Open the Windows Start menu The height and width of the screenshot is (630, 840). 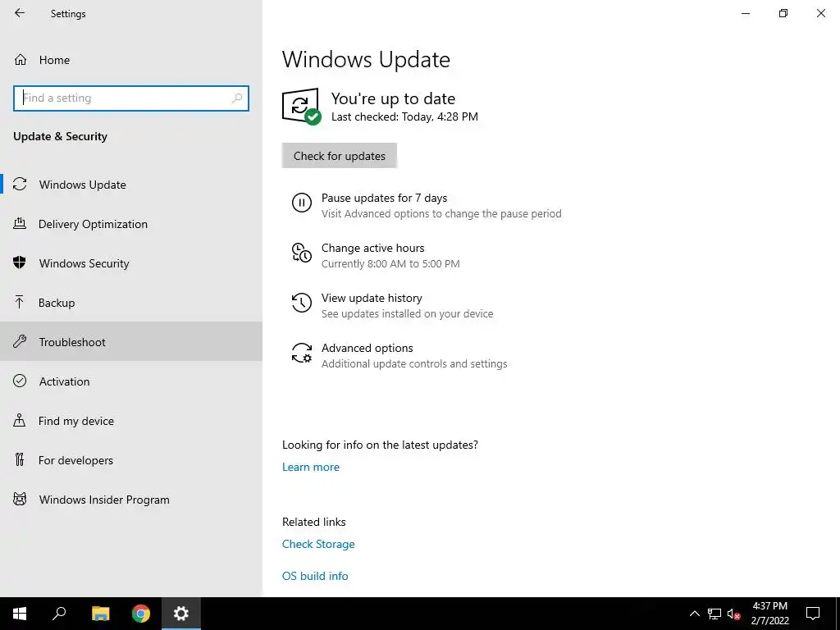point(20,614)
